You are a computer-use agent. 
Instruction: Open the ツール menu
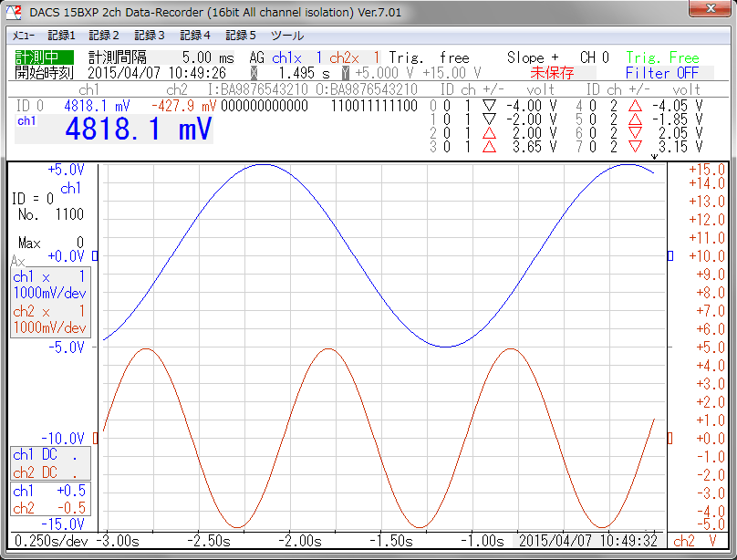click(287, 36)
